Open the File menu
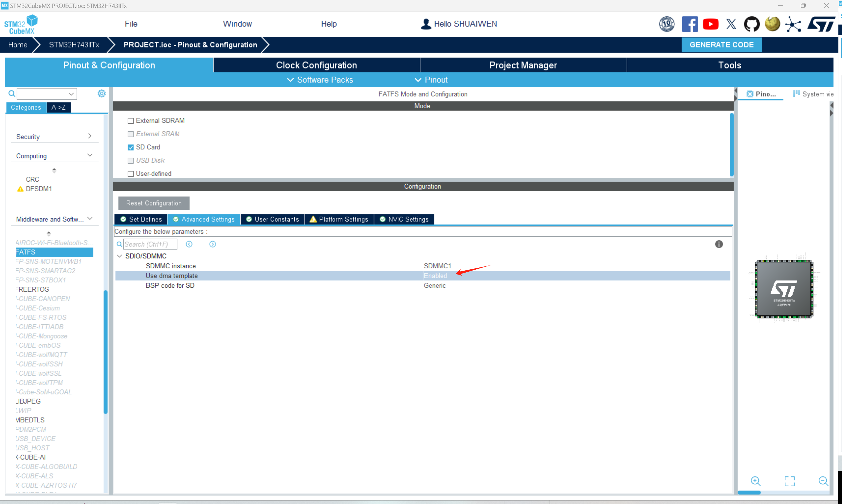The image size is (842, 504). pyautogui.click(x=131, y=24)
